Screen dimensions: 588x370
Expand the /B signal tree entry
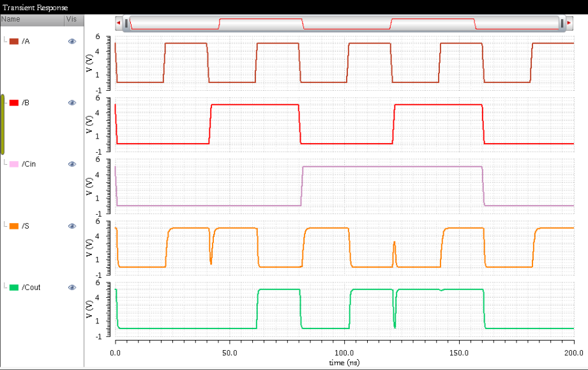4,102
